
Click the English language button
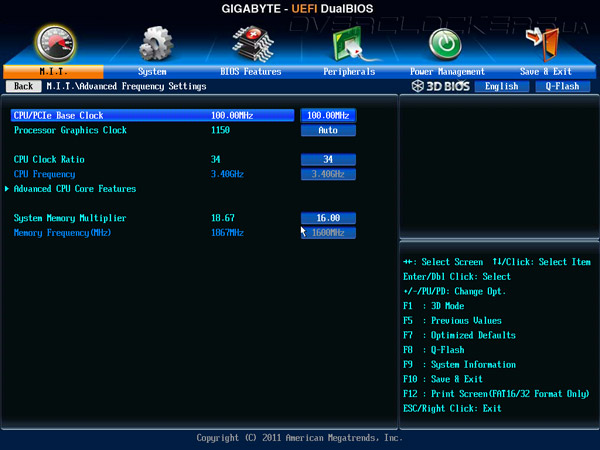[x=502, y=86]
